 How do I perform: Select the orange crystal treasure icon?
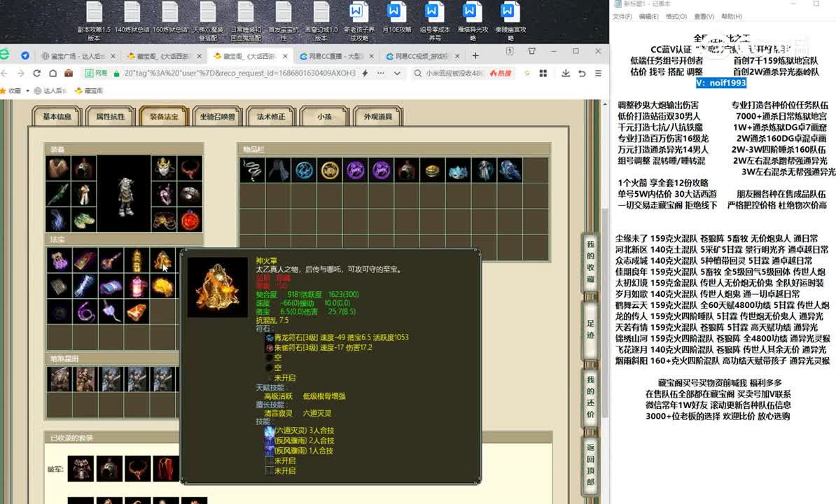click(x=137, y=311)
